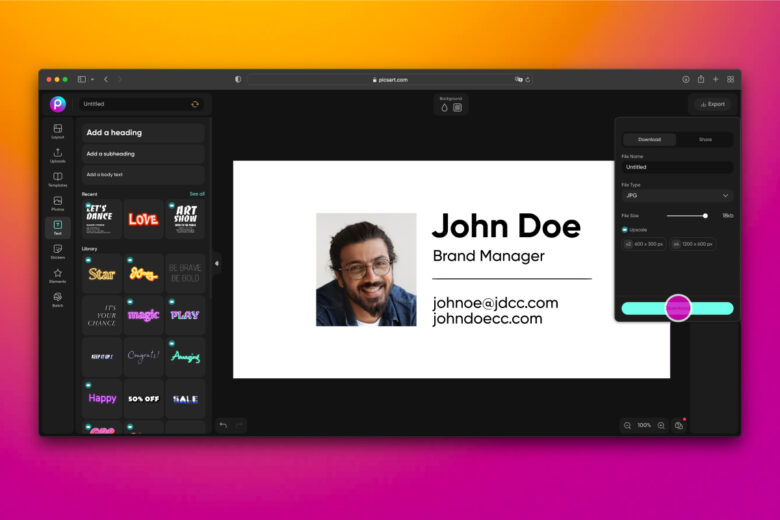
Task: Open the dropdown arrow beside the Safari sidebar button
Action: click(x=92, y=80)
